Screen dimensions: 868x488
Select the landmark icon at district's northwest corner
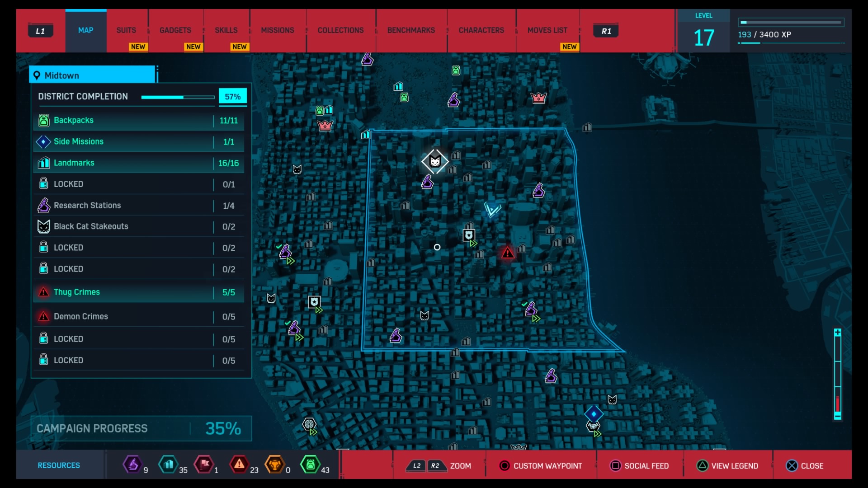[366, 134]
